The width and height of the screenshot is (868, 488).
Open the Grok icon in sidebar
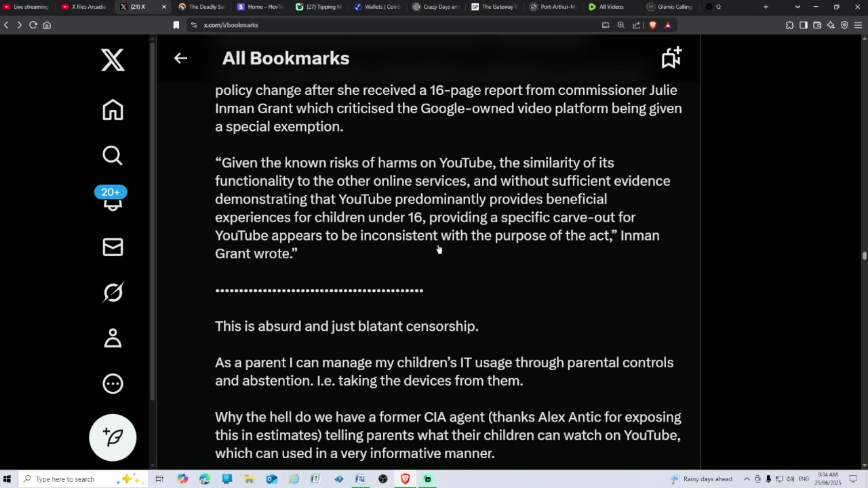coord(113,292)
